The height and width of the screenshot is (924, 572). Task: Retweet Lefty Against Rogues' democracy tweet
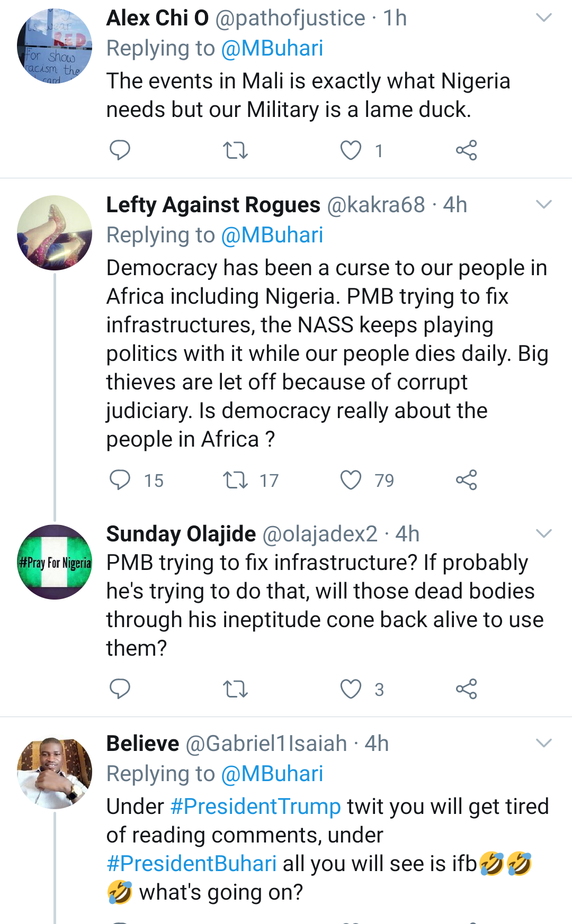[235, 480]
